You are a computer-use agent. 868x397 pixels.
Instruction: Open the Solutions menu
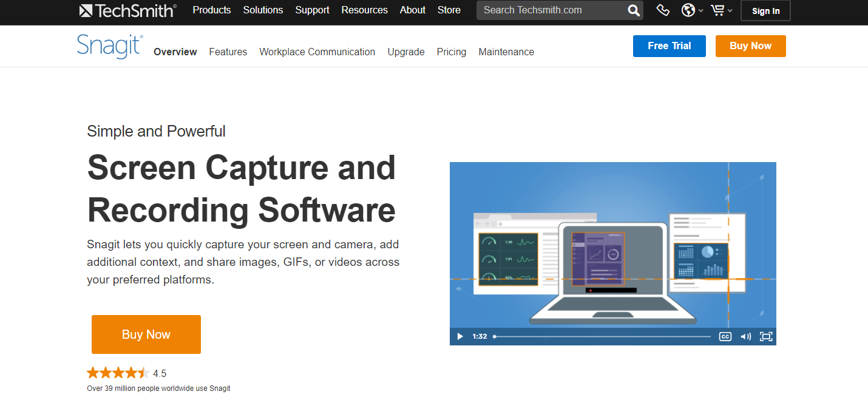point(263,10)
